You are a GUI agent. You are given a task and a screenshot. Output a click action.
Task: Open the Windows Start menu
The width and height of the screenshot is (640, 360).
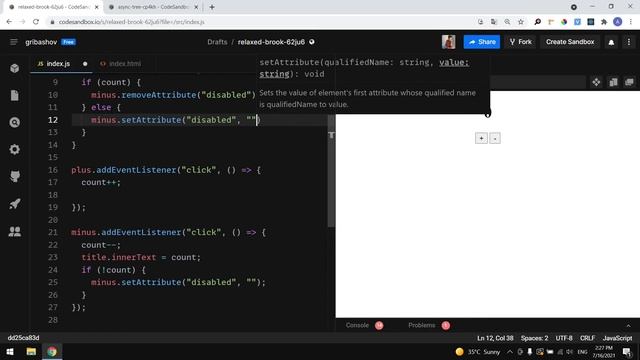10,351
